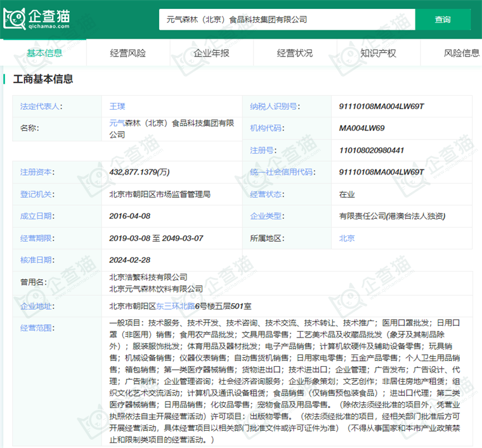Switch to the 基本信息 tab
Image resolution: width=482 pixels, height=448 pixels.
click(44, 53)
